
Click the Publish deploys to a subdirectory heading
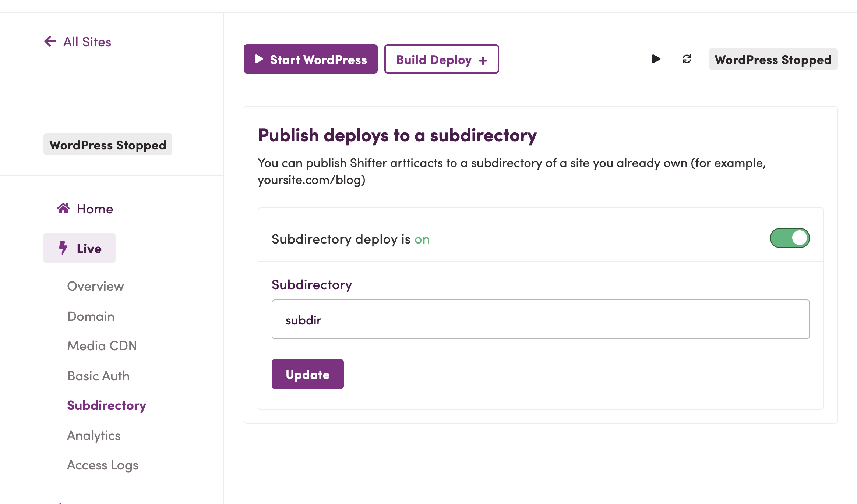(x=397, y=135)
